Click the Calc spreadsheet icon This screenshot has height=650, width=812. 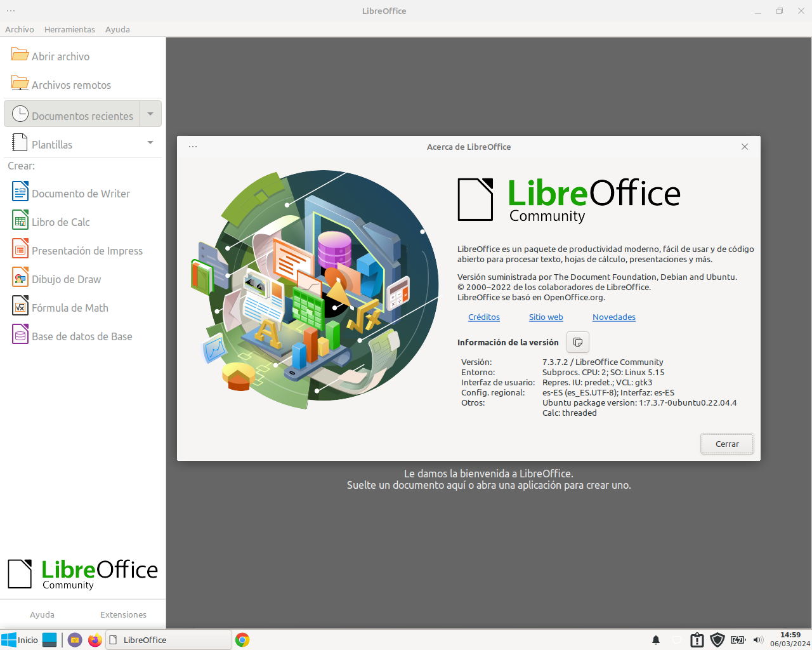(x=20, y=220)
